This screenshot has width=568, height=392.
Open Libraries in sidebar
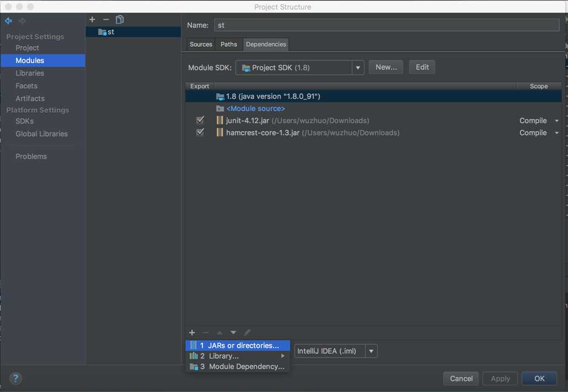(30, 73)
